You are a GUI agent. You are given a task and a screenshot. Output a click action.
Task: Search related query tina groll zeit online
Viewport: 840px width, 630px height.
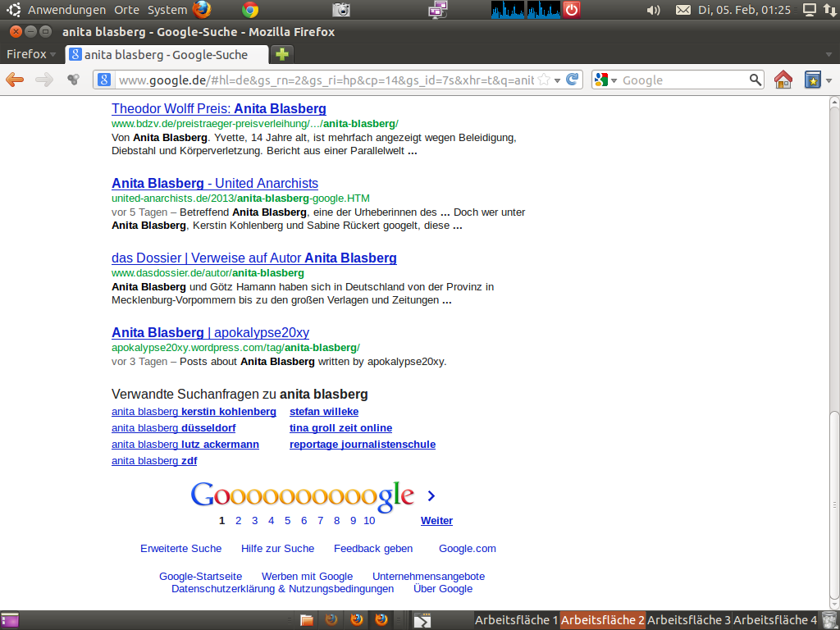click(x=340, y=428)
